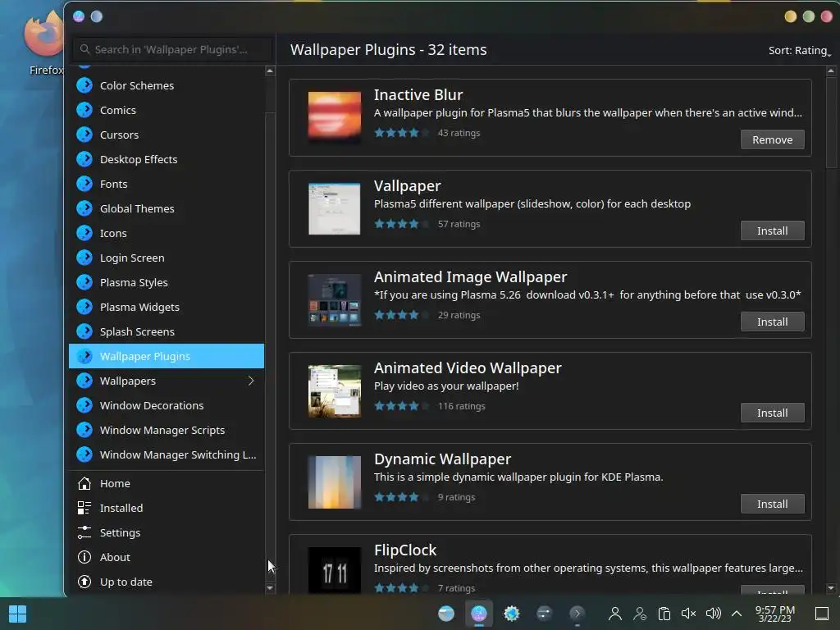Open the Dynamic Wallpaper thumbnail
The width and height of the screenshot is (840, 630).
(335, 482)
